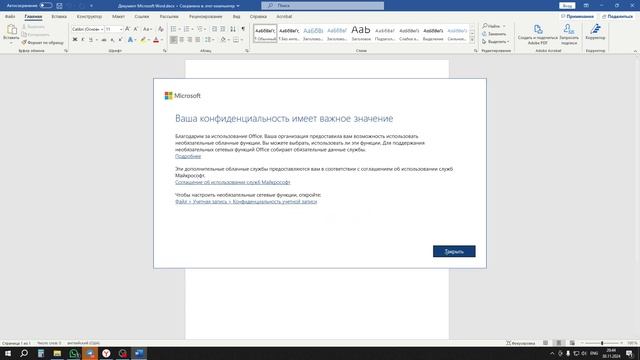Screen dimensions: 640x360
Task: Open the Файл menu tab
Action: click(x=10, y=17)
